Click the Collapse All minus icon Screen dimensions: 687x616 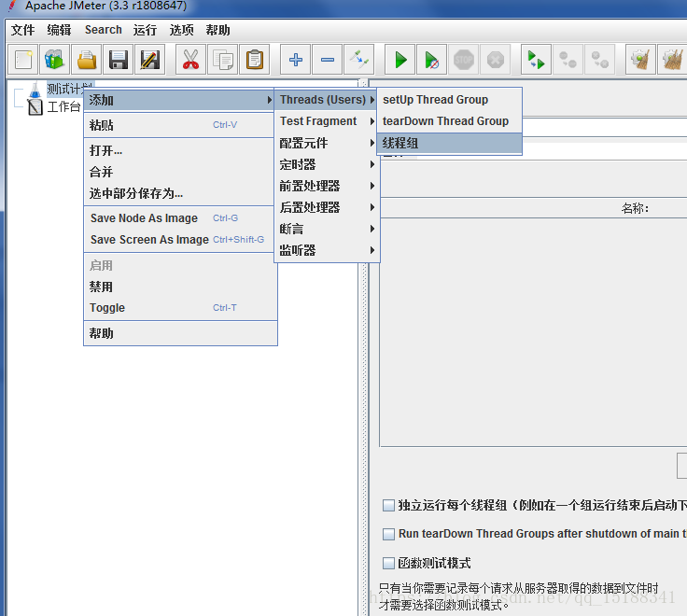click(x=328, y=60)
